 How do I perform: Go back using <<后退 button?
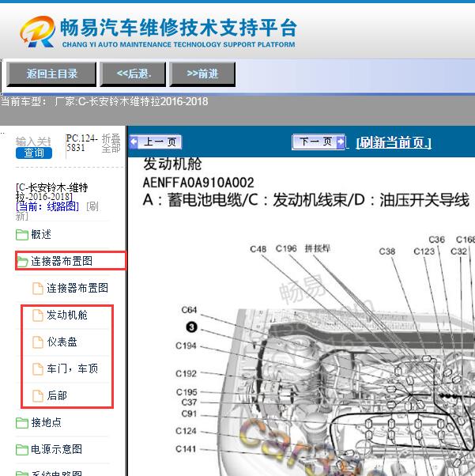[x=134, y=74]
